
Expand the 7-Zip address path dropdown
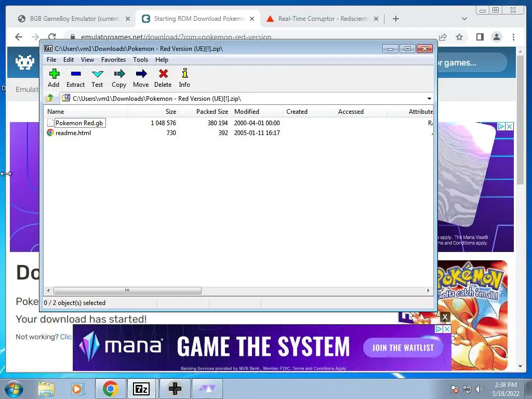click(x=429, y=99)
